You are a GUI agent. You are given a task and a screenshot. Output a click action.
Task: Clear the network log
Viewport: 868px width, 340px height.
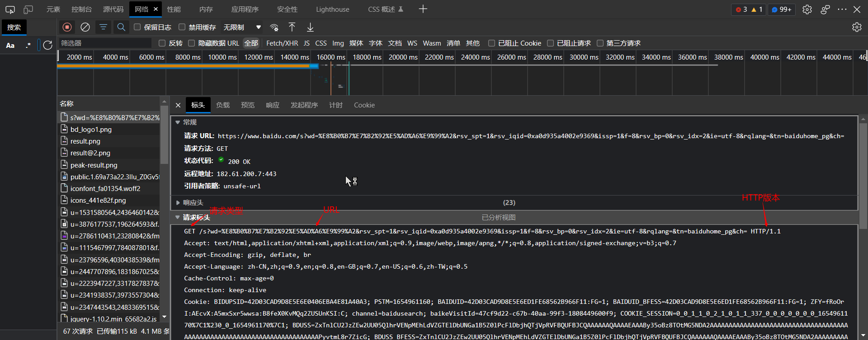(x=85, y=27)
